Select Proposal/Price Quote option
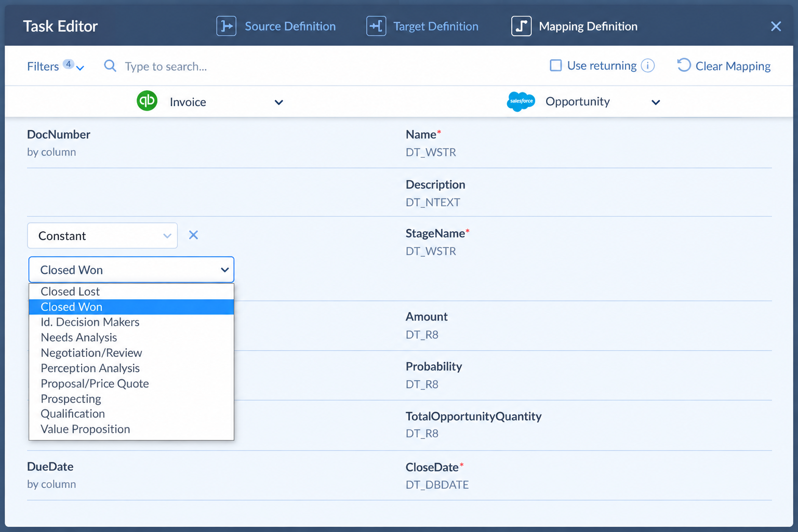 131,383
